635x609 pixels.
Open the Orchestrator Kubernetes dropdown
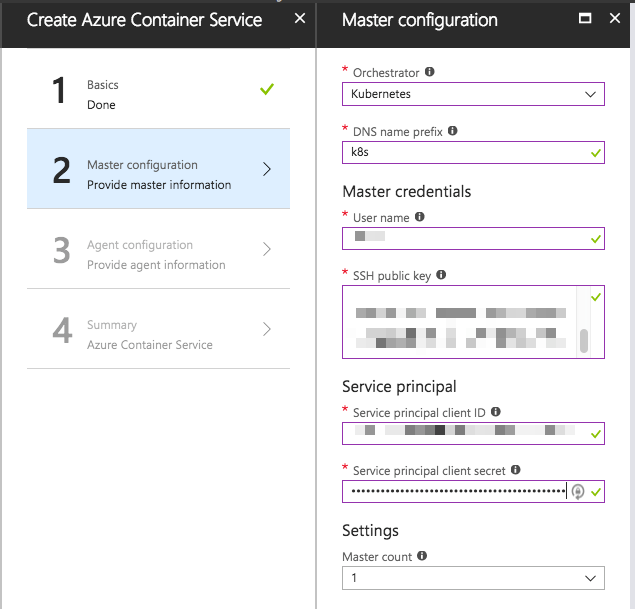pyautogui.click(x=473, y=94)
